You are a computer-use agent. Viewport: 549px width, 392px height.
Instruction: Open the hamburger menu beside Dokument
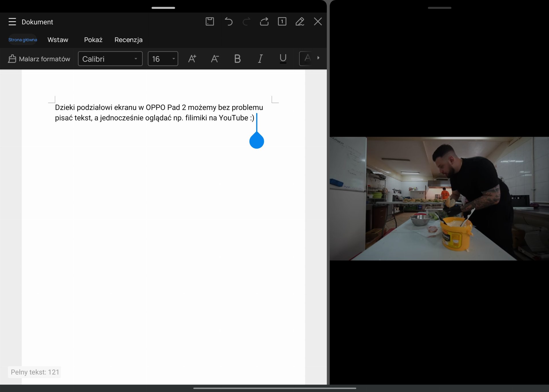coord(12,22)
